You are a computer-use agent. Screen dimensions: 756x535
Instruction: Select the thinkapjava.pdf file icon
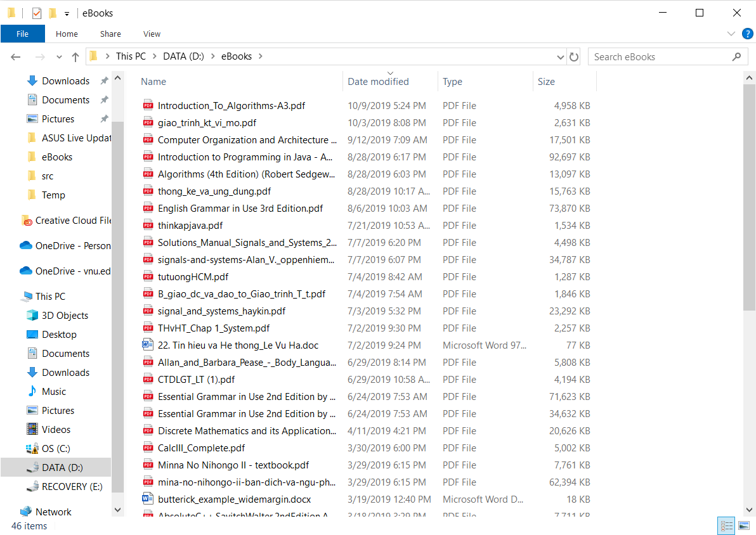click(x=148, y=225)
